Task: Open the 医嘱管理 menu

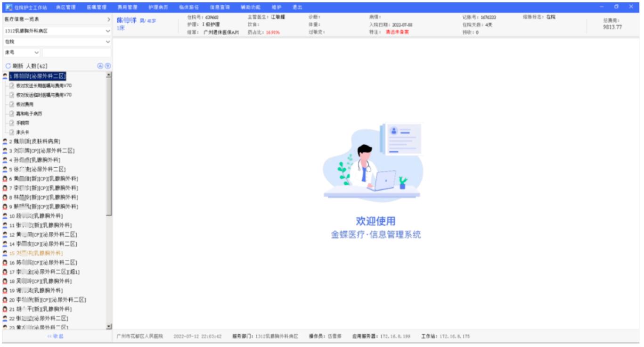Action: click(96, 7)
